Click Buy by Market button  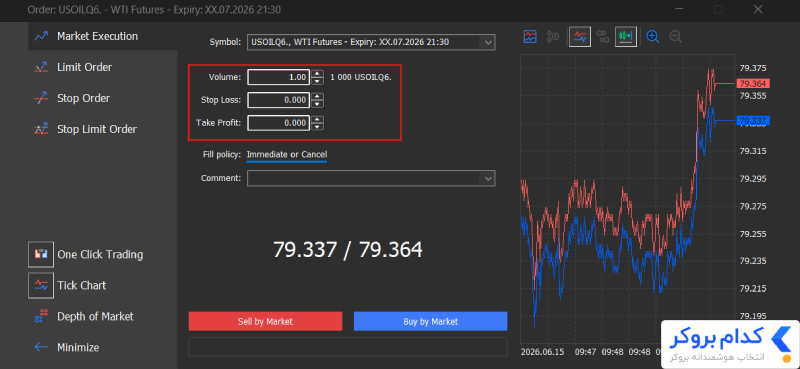(x=431, y=322)
